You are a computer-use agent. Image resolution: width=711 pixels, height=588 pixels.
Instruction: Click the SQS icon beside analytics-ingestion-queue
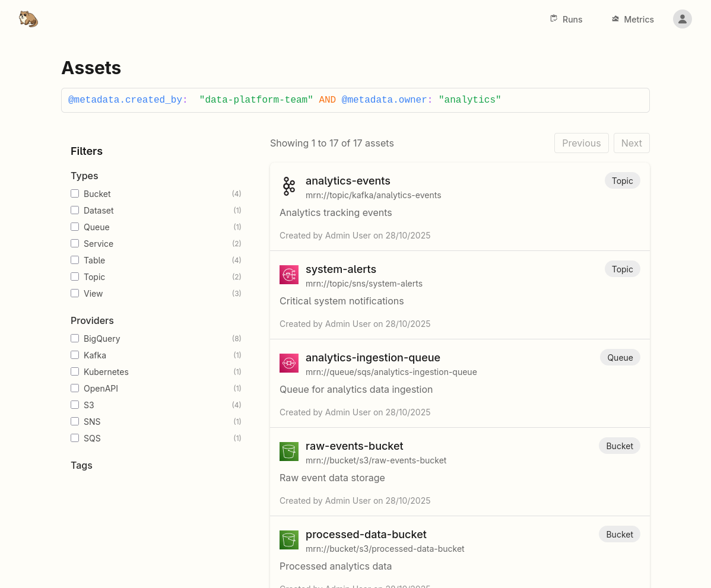pos(289,363)
